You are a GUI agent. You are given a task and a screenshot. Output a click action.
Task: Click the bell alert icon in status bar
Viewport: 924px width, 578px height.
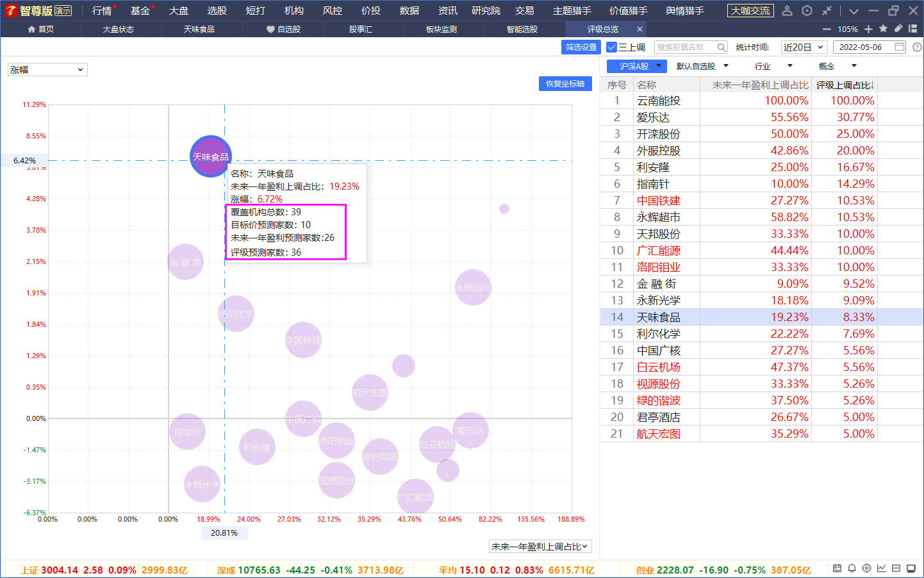coord(852,568)
